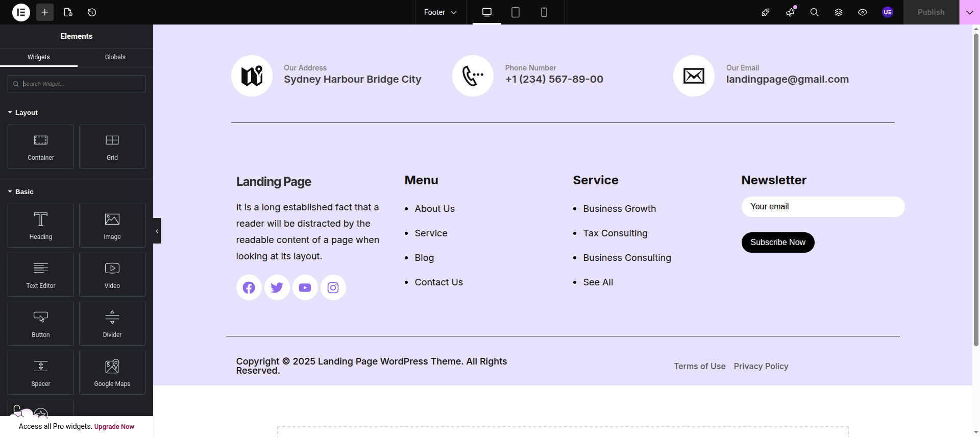Viewport: 980px width, 437px height.
Task: Open the Finder search magnifier icon
Action: tap(814, 12)
